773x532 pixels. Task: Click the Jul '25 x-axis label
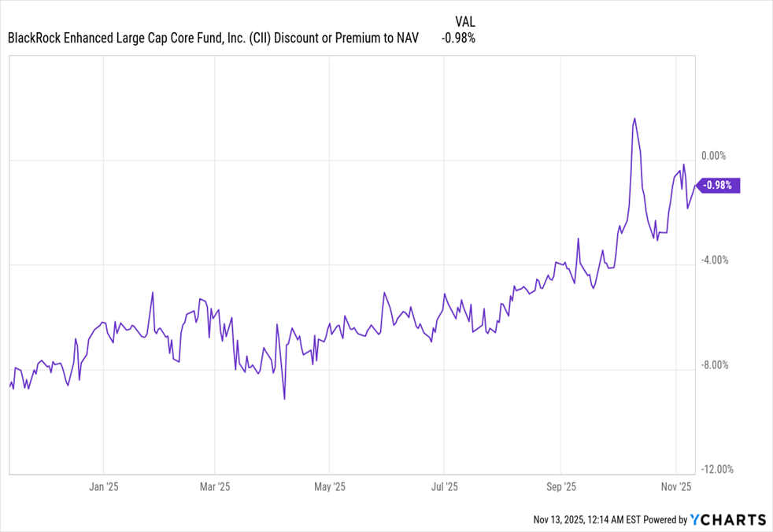(x=445, y=487)
